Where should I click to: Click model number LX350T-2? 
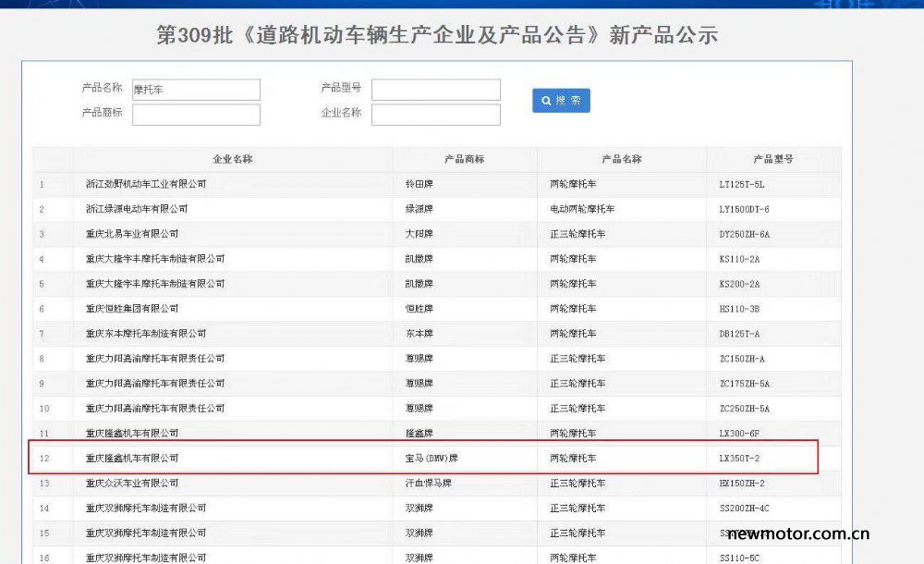(x=739, y=459)
